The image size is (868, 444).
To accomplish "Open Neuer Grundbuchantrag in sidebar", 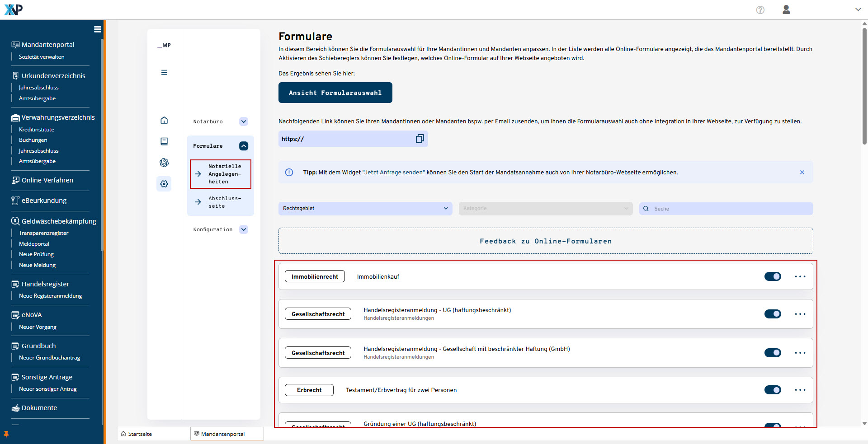I will [49, 358].
